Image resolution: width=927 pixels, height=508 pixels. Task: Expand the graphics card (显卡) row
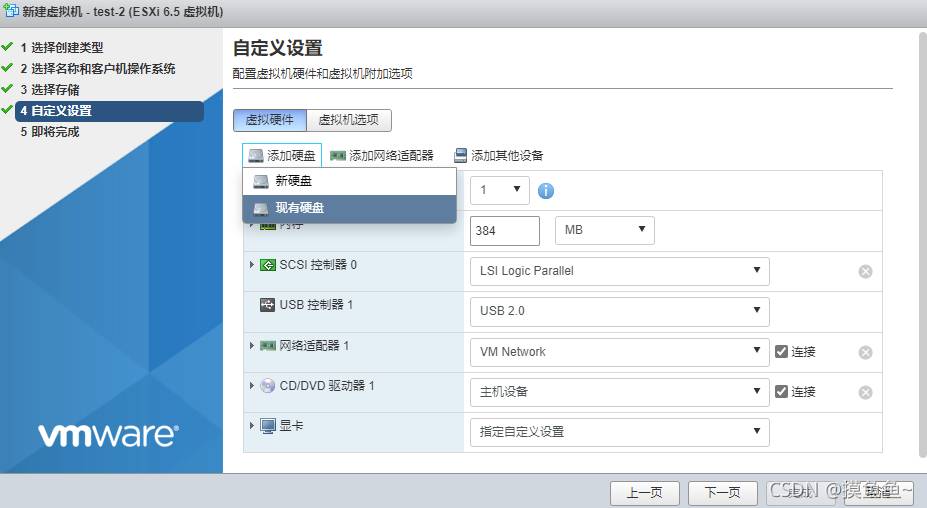pyautogui.click(x=252, y=426)
